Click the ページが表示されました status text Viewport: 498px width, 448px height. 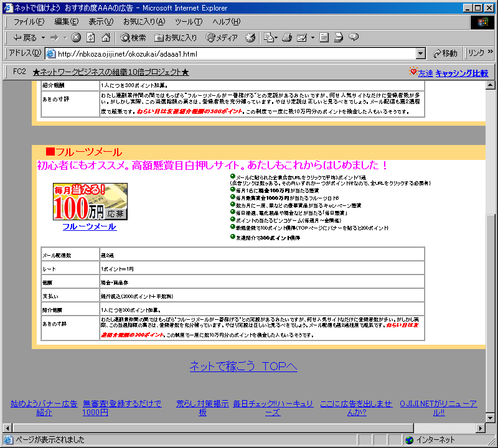coord(50,440)
